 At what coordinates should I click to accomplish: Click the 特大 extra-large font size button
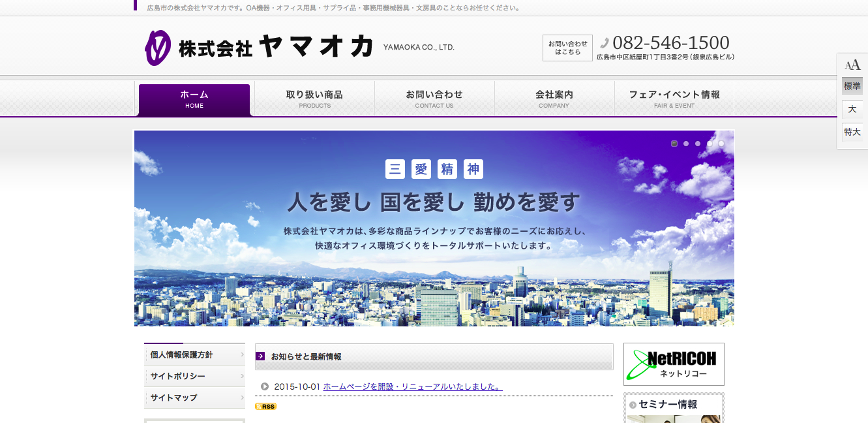tap(852, 131)
